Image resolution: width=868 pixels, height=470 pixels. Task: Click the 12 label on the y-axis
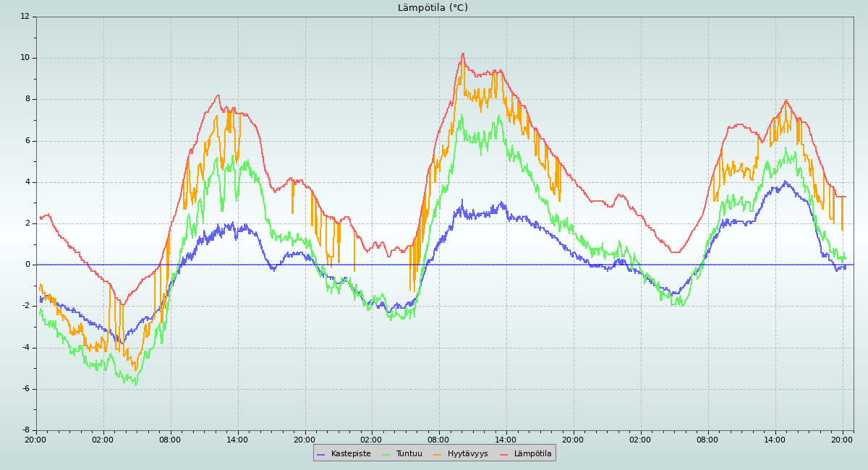(25, 16)
